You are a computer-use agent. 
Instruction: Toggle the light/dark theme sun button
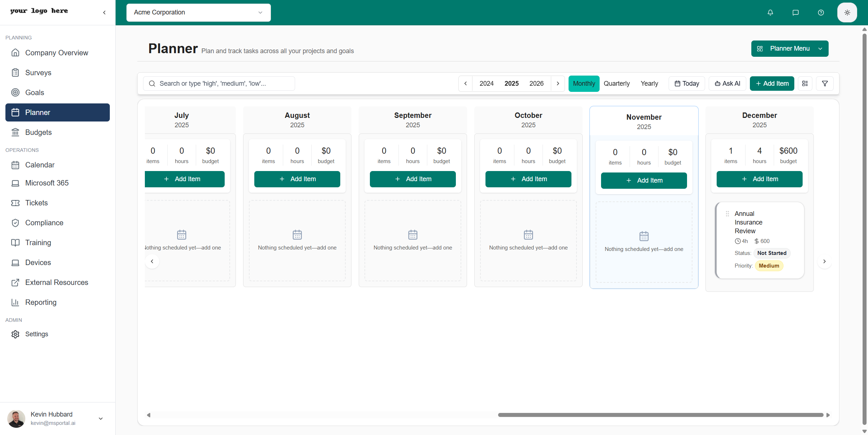(x=847, y=13)
